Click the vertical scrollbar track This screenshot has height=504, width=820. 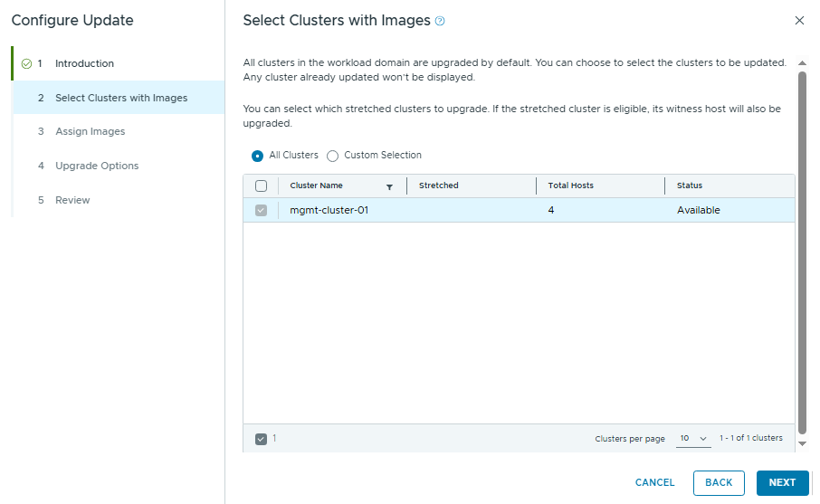801,253
